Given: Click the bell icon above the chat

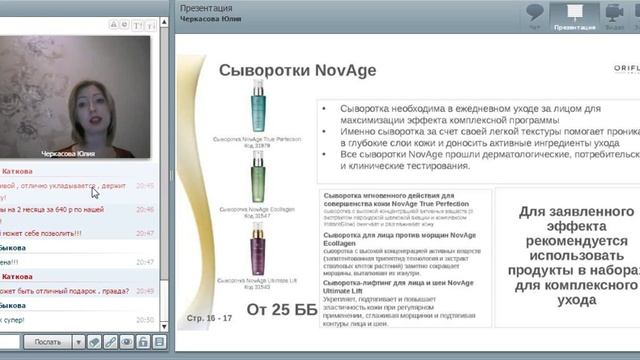Looking at the screenshot, I should tap(114, 25).
